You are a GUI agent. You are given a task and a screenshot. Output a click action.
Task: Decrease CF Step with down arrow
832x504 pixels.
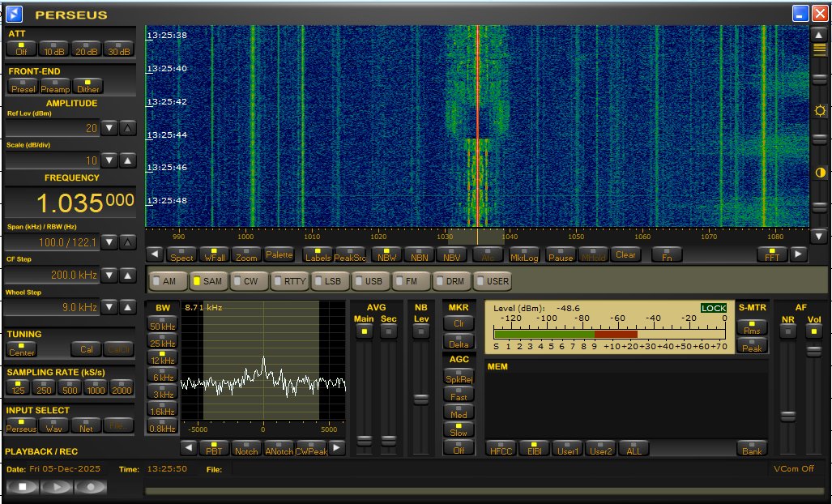click(x=109, y=275)
